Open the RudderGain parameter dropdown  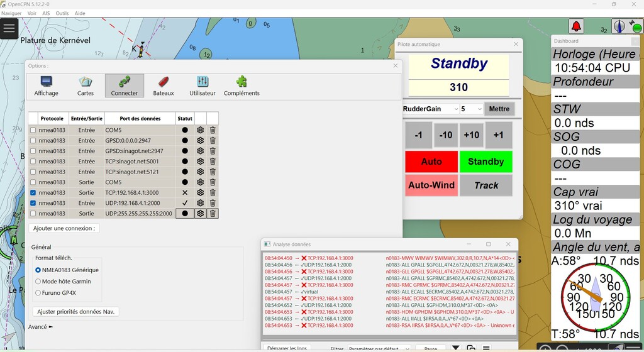[x=431, y=109]
